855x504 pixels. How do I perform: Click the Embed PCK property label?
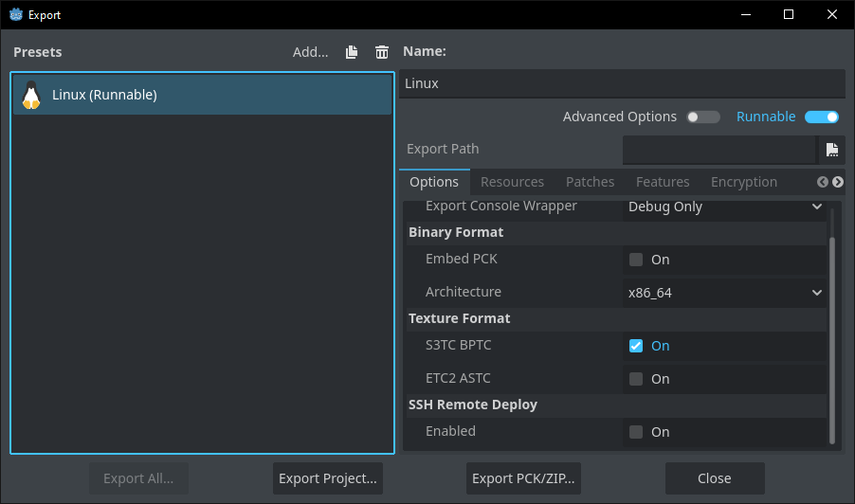click(462, 259)
